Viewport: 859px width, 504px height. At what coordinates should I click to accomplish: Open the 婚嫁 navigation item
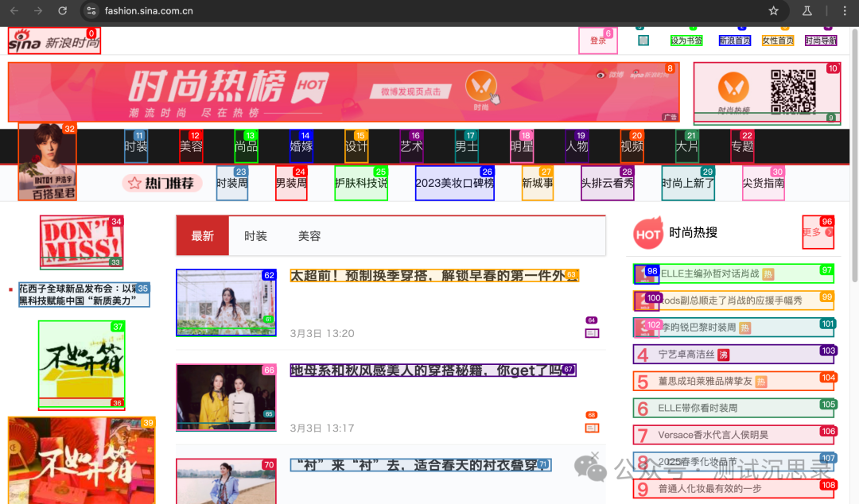coord(301,146)
